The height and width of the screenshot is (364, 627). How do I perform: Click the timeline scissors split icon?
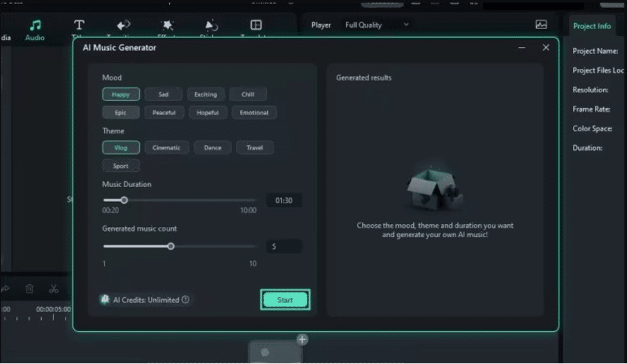(53, 289)
